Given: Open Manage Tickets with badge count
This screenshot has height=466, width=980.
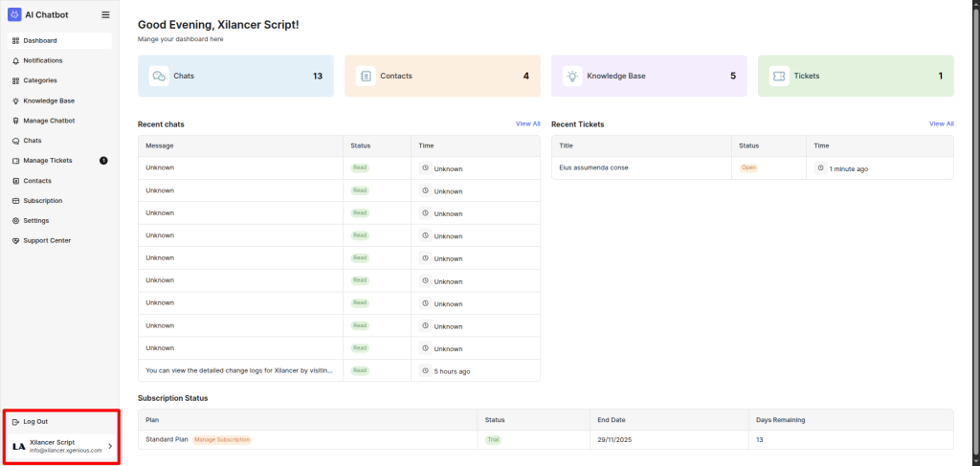Looking at the screenshot, I should 48,161.
